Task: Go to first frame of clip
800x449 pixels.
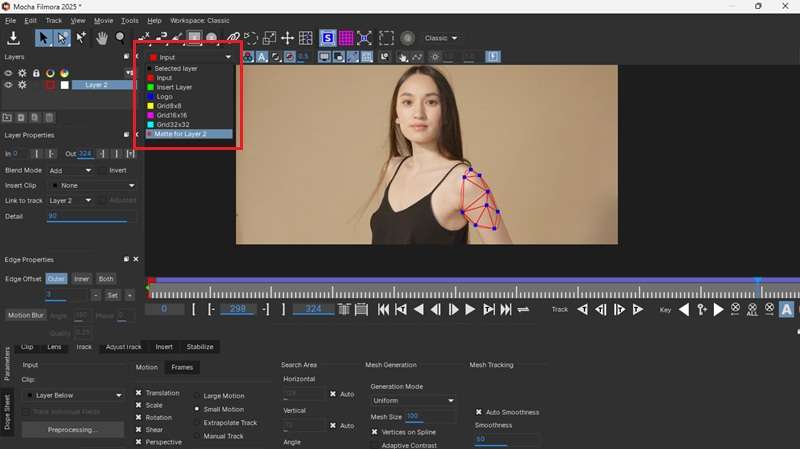Action: pyautogui.click(x=383, y=309)
